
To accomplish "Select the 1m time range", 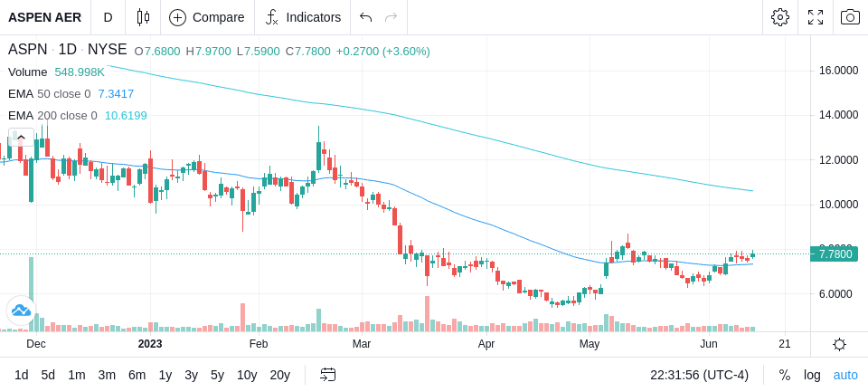I will click(x=76, y=376).
